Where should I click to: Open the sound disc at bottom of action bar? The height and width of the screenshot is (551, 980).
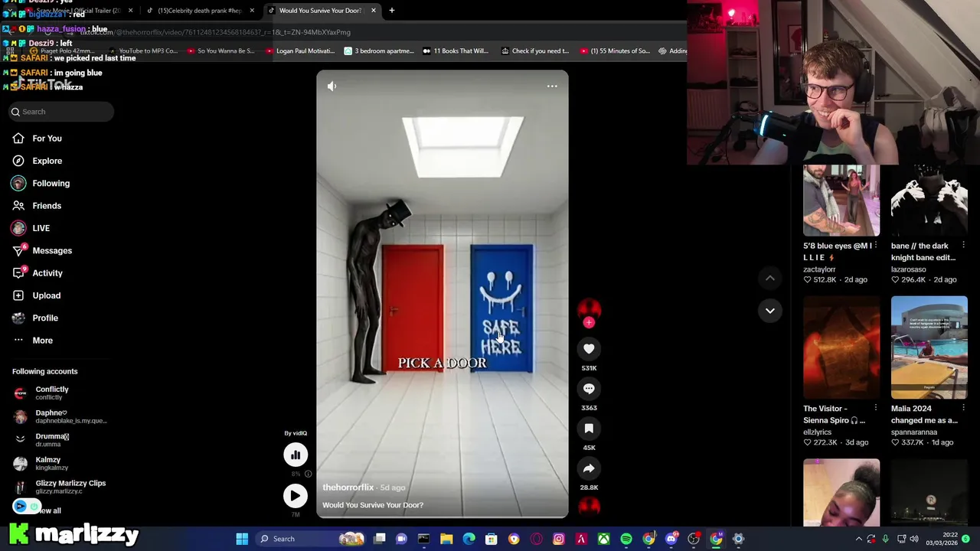[589, 506]
